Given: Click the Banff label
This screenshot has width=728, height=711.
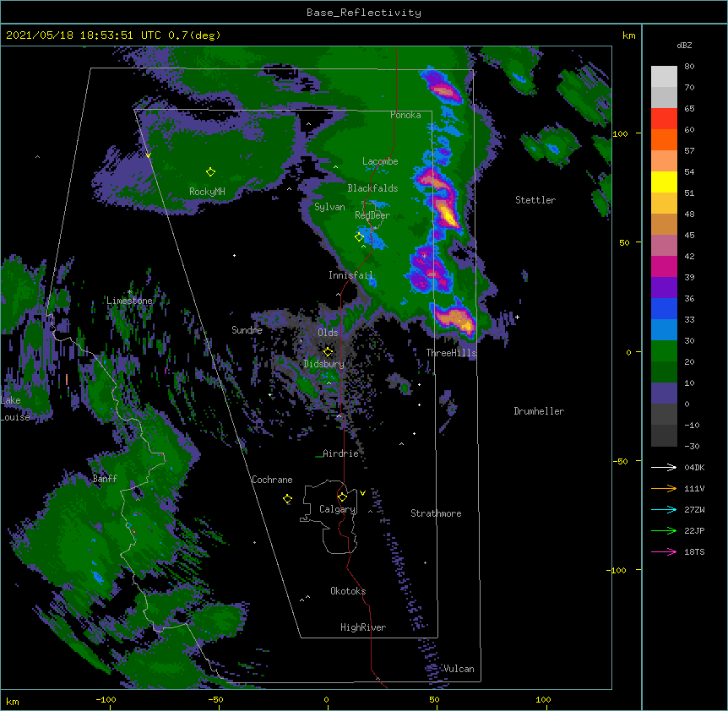Looking at the screenshot, I should (x=105, y=479).
